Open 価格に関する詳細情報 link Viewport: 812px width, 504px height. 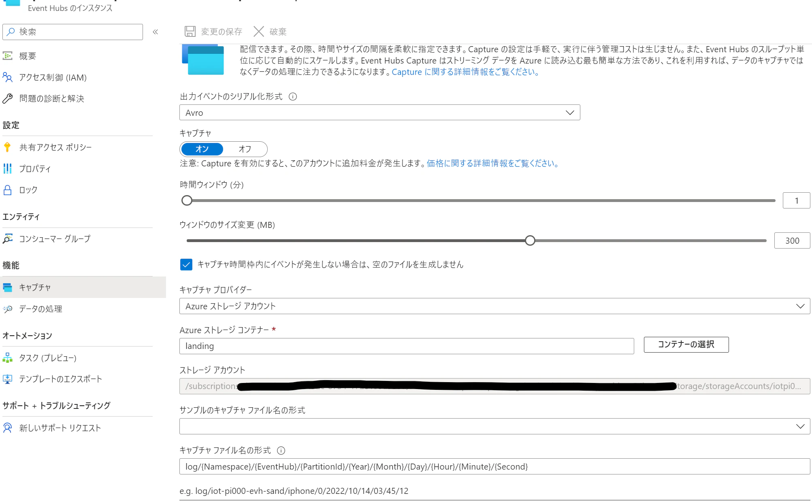[x=492, y=163]
